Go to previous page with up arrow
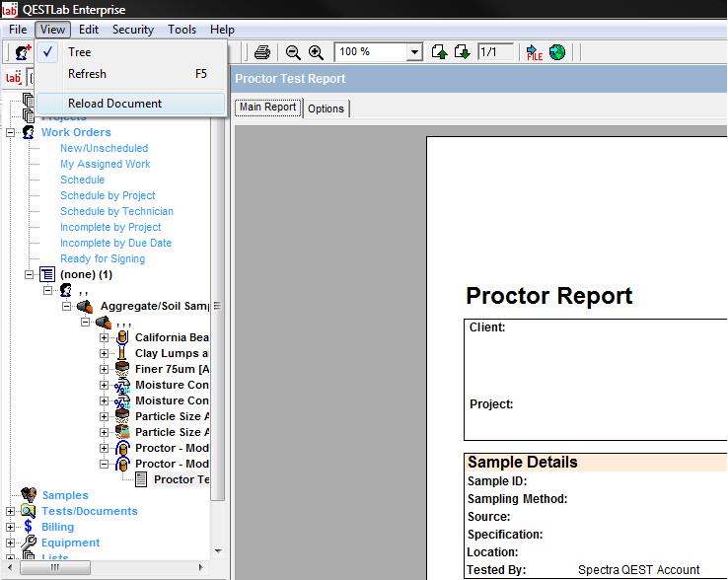 (x=440, y=52)
